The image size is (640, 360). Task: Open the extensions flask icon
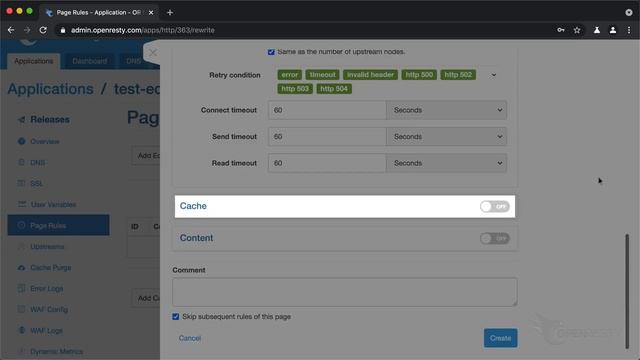click(x=597, y=30)
